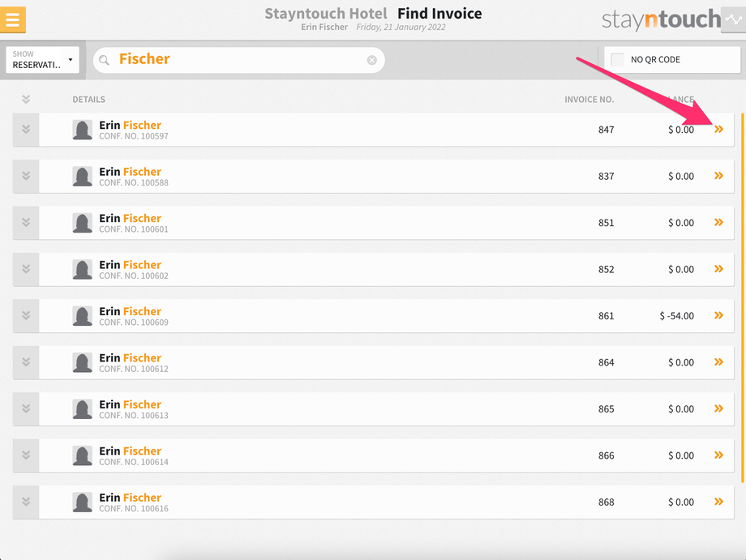Click guest avatar for Conf. No. 100588

tap(83, 177)
